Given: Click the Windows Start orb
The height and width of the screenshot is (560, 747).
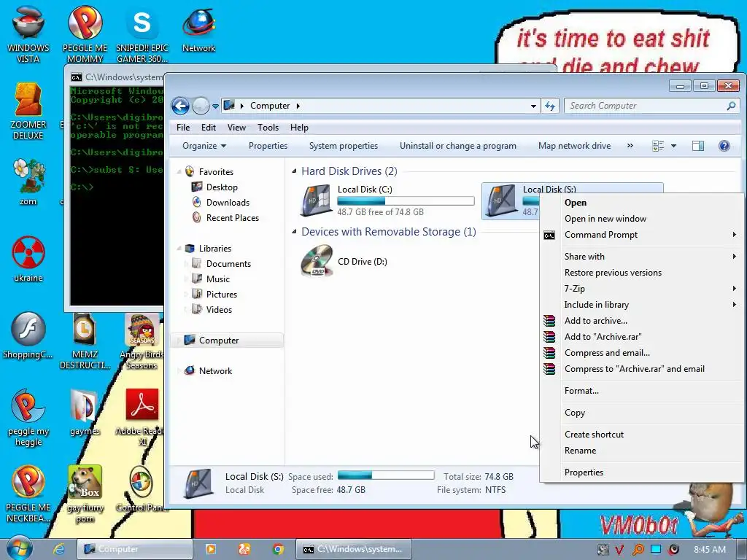Looking at the screenshot, I should (x=19, y=548).
